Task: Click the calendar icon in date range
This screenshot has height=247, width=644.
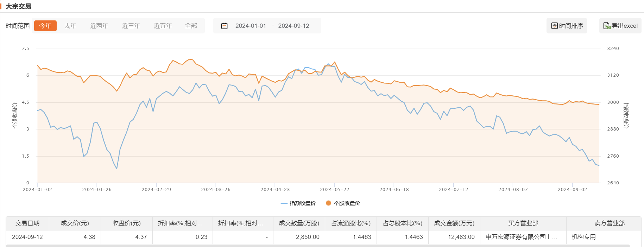Action: click(x=224, y=26)
